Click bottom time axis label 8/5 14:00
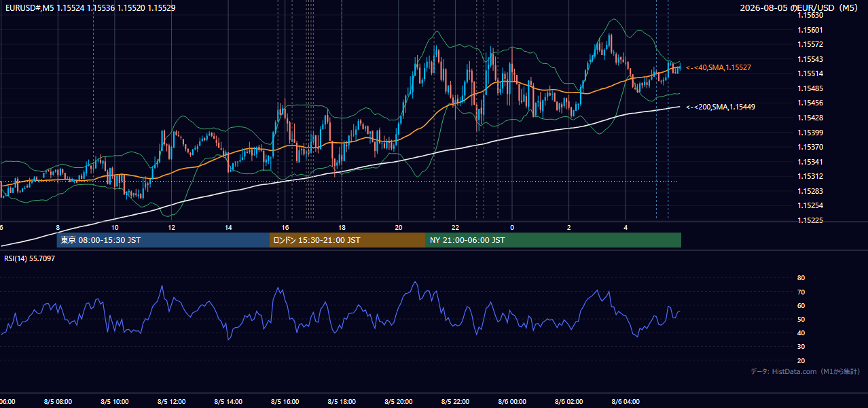Screen dimensions: 868x408 (x=228, y=402)
